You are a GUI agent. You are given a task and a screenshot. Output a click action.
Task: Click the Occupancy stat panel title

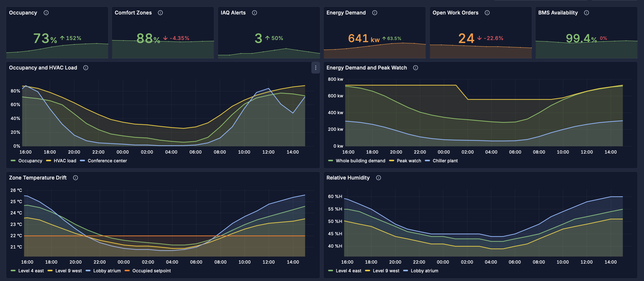point(23,13)
